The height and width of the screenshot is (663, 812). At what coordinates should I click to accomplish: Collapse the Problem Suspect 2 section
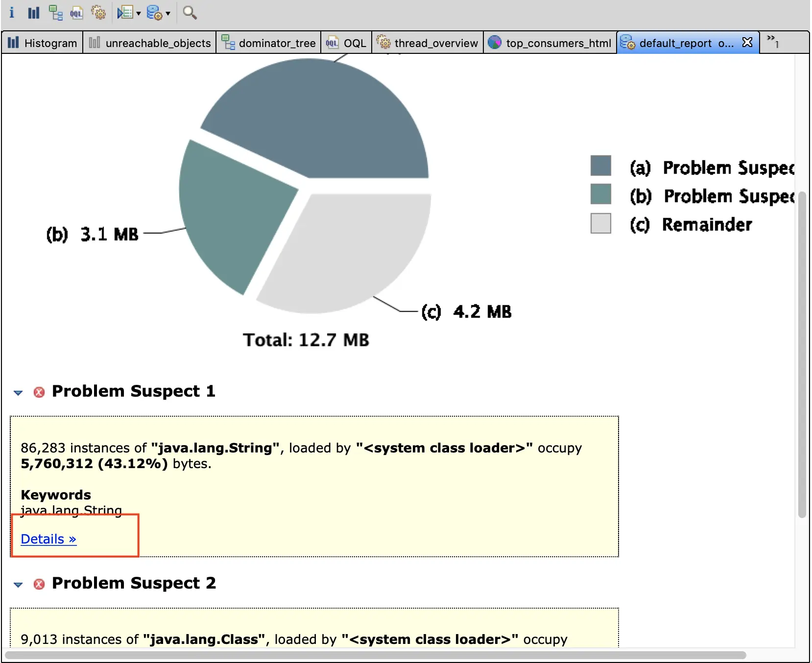18,585
